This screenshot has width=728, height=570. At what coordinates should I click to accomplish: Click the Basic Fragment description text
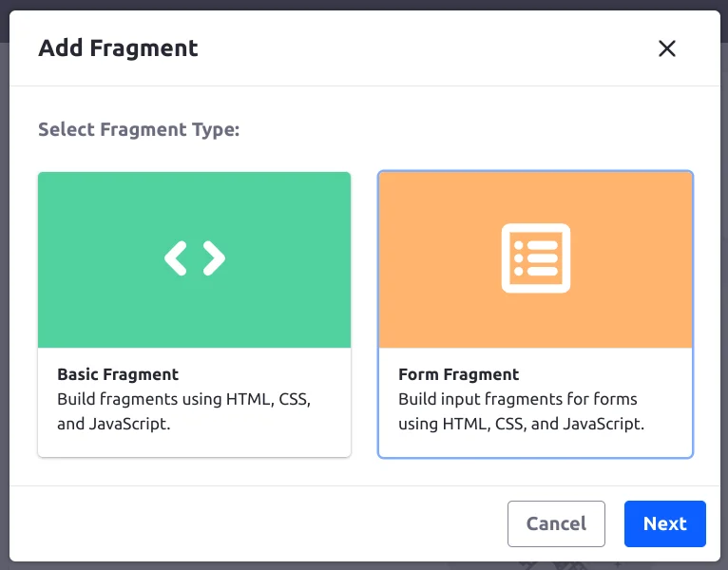(x=183, y=411)
